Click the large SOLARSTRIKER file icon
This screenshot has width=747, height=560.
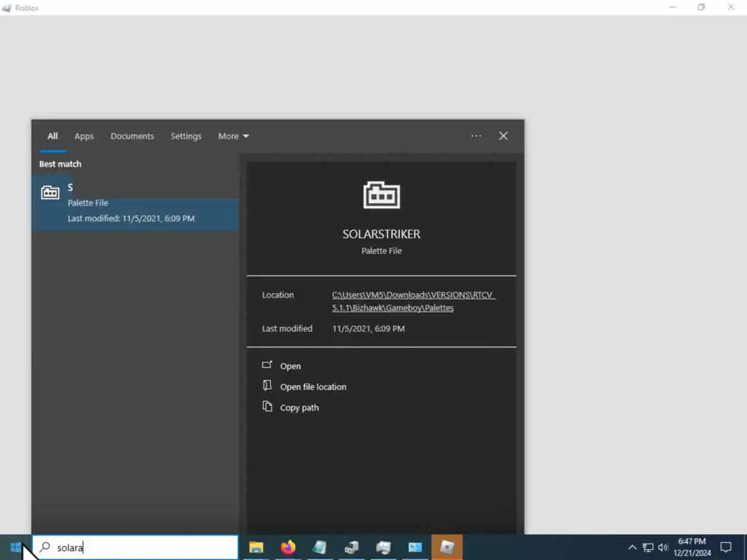(381, 194)
